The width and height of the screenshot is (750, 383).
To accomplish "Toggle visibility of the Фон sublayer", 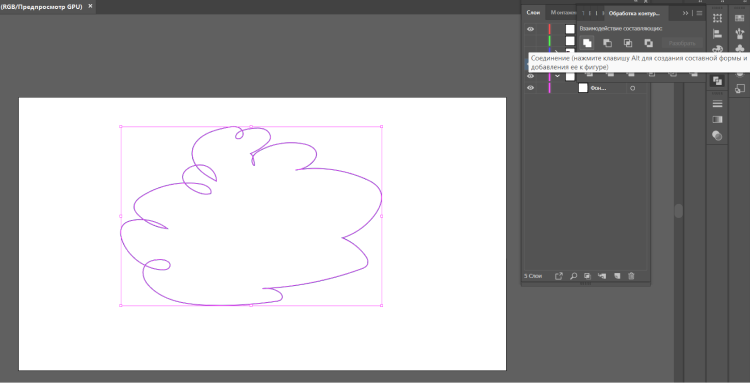I will tap(530, 88).
